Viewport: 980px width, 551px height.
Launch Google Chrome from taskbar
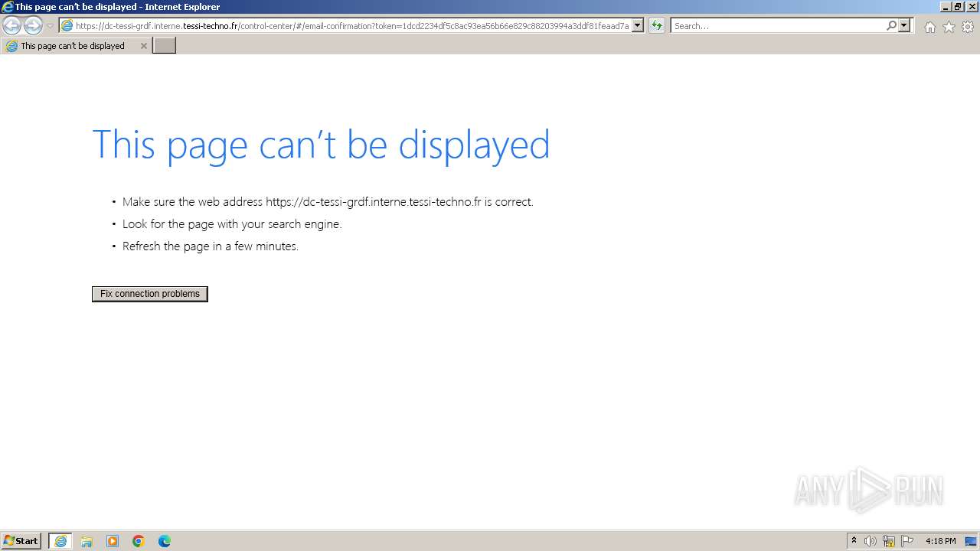click(x=139, y=541)
